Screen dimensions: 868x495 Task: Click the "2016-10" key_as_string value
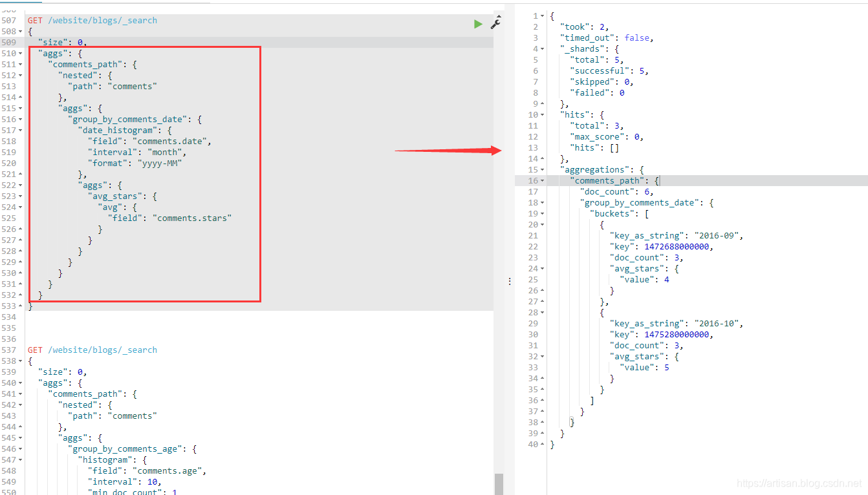click(x=718, y=323)
